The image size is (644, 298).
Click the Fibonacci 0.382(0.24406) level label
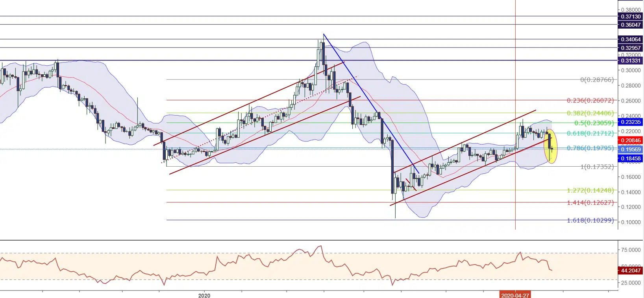(590, 113)
